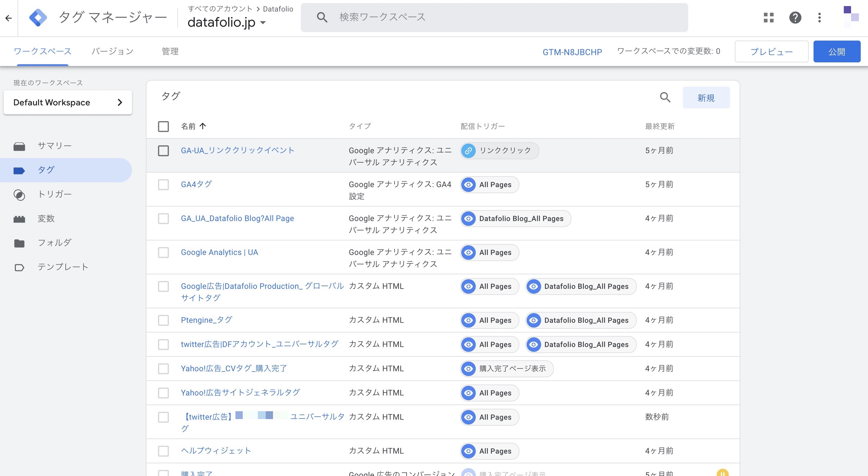Click the Datafolio breadcrumb
The image size is (868, 476).
click(x=278, y=9)
